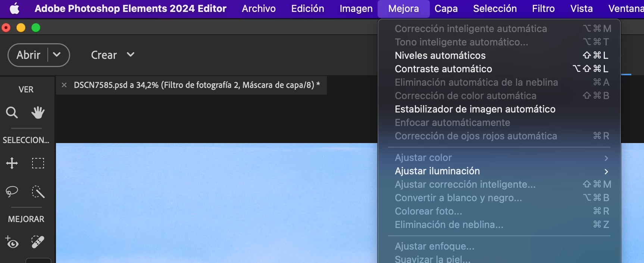Screen dimensions: 644x263
Task: Choose Estabilizador de imagen automático
Action: click(499, 109)
